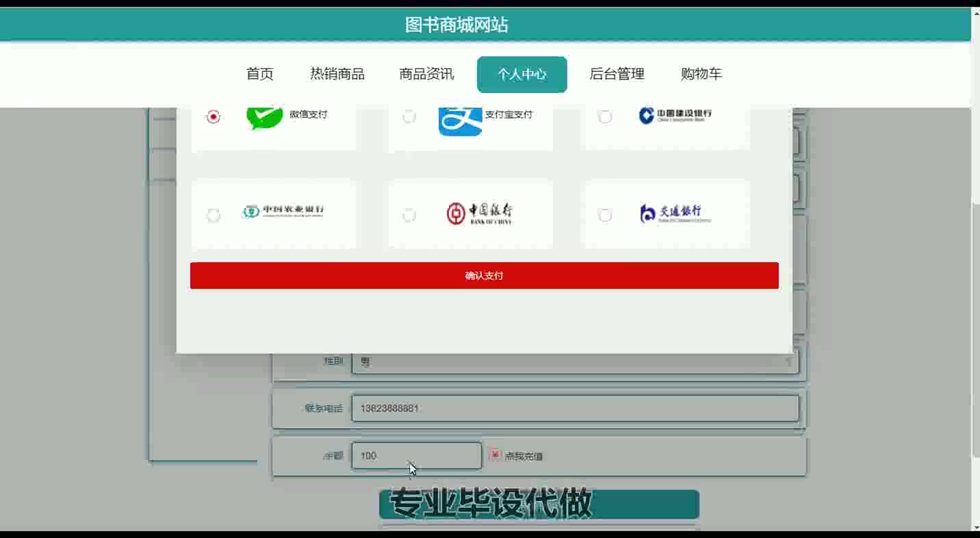
Task: Click the recharge icon beside 点我充值
Action: pos(495,454)
